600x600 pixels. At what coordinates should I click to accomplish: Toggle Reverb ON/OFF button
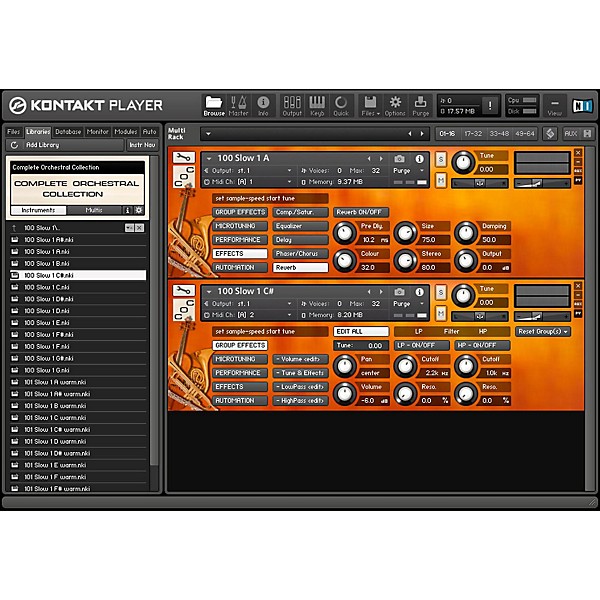361,212
